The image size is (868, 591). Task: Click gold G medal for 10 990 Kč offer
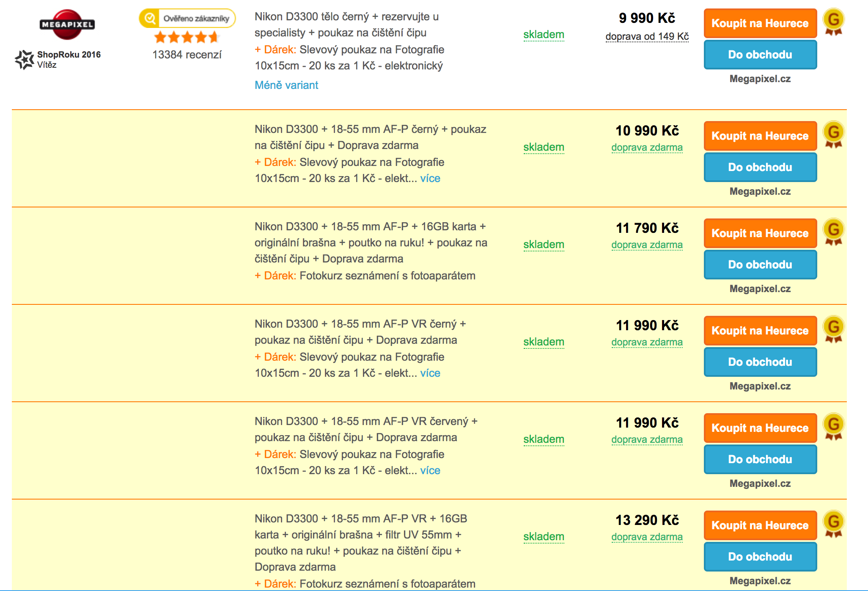(834, 135)
